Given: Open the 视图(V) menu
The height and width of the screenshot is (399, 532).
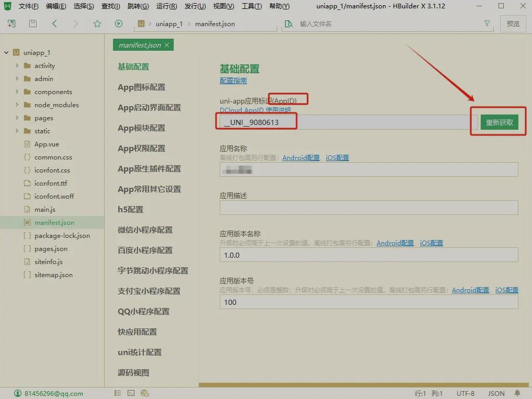Looking at the screenshot, I should (223, 6).
